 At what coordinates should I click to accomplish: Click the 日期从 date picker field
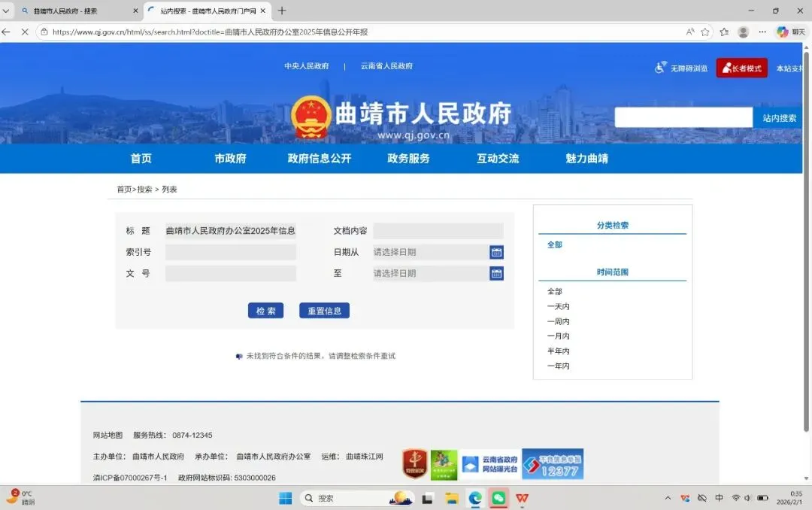430,252
